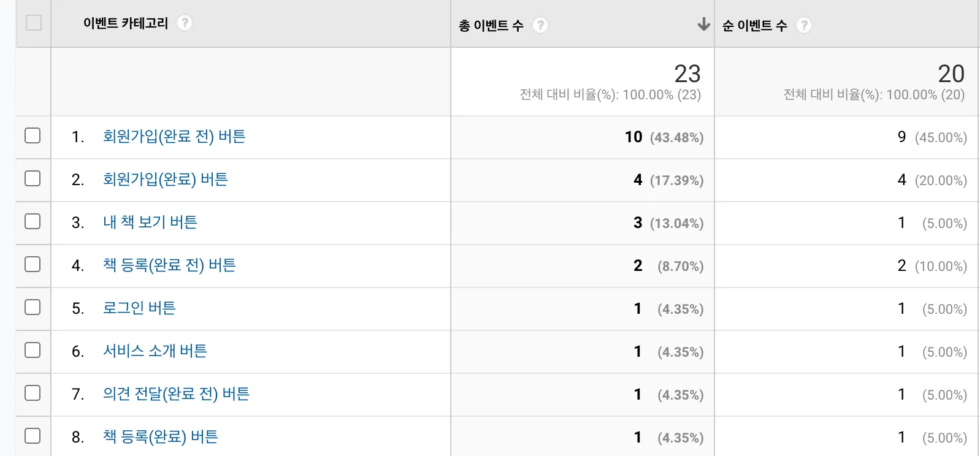The image size is (980, 456).
Task: Open 책 등록(완료 전) 버튼 link
Action: 169,265
